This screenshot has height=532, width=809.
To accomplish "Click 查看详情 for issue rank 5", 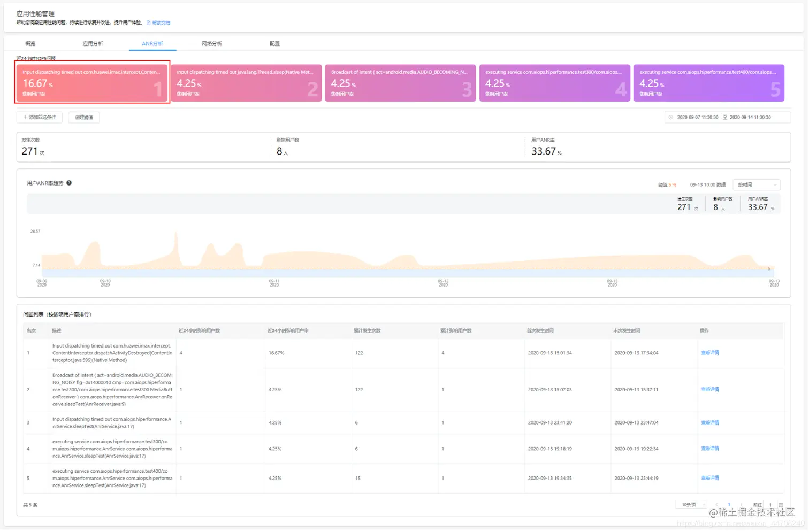I will pyautogui.click(x=710, y=478).
